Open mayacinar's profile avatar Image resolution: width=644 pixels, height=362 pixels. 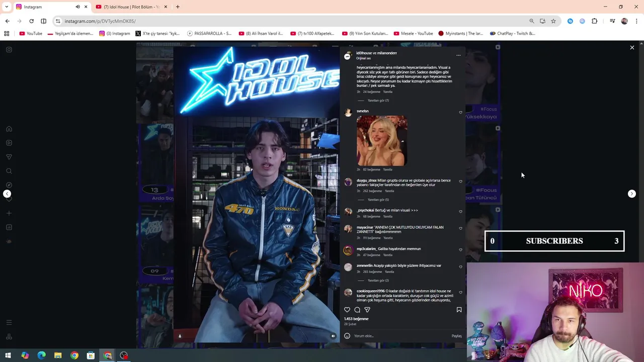click(348, 229)
